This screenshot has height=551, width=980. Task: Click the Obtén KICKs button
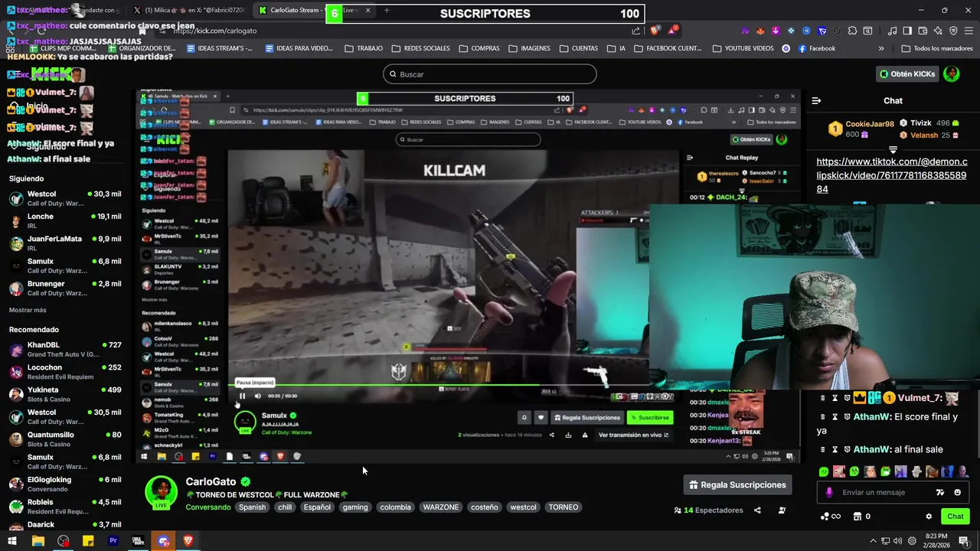pos(907,74)
